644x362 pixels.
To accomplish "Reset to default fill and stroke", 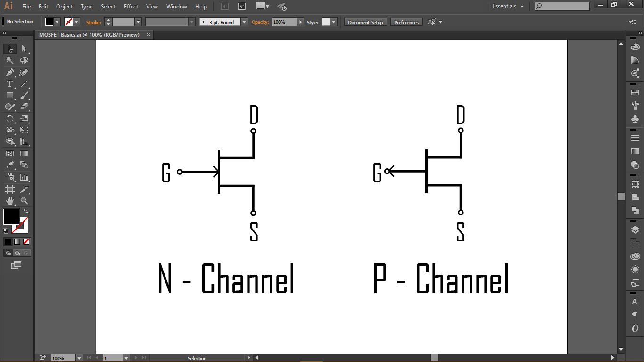I will pos(6,230).
